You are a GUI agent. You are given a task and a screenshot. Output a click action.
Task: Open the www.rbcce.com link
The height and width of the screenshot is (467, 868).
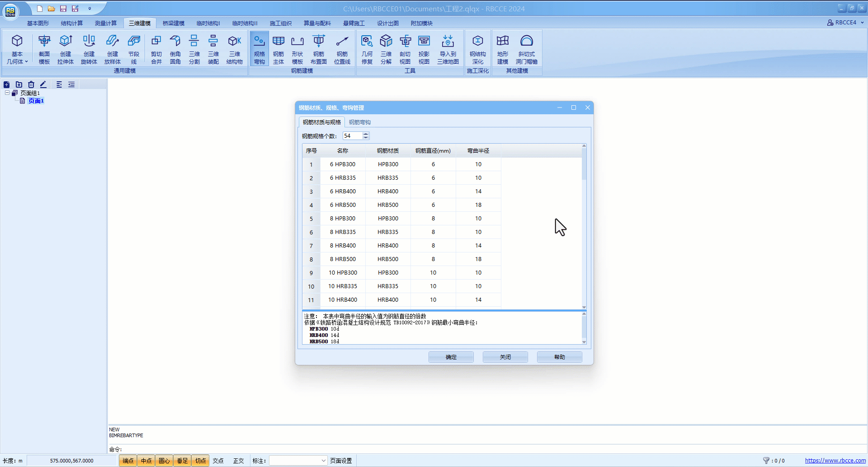(x=835, y=461)
